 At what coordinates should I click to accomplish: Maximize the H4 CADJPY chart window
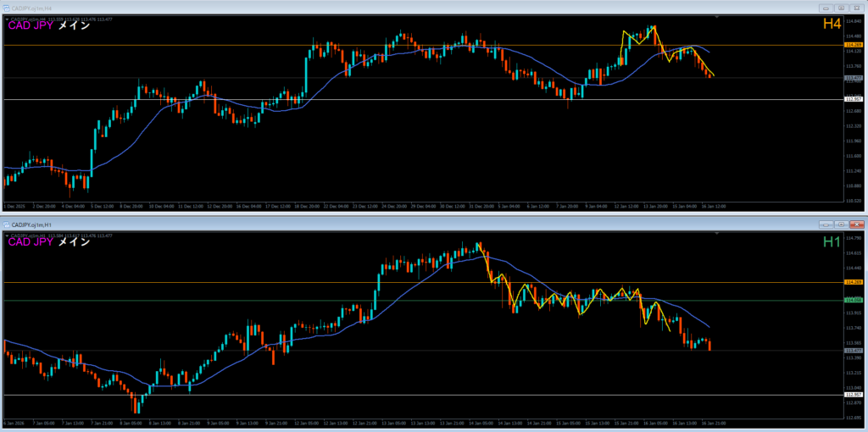tap(840, 8)
